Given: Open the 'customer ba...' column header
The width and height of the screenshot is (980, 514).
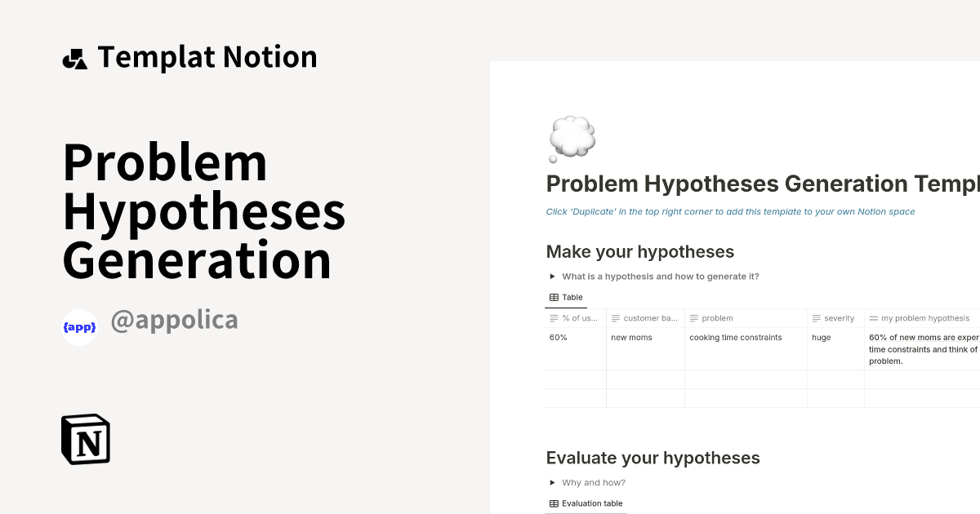Looking at the screenshot, I should 645,318.
